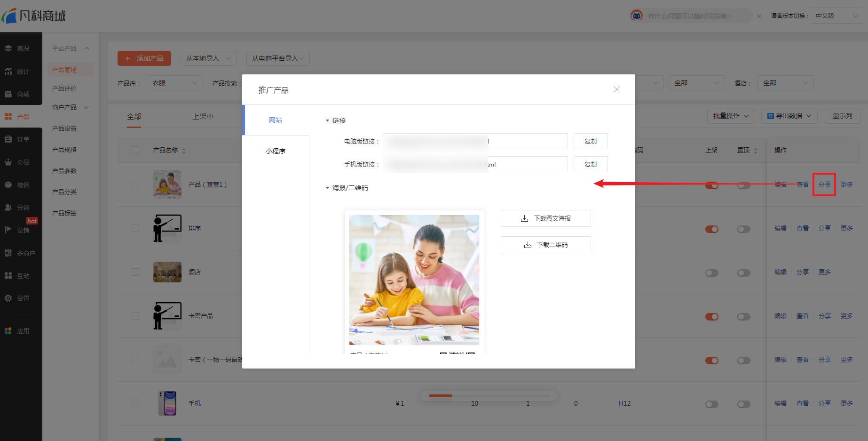
Task: Open the 批量操作 dropdown
Action: 731,116
